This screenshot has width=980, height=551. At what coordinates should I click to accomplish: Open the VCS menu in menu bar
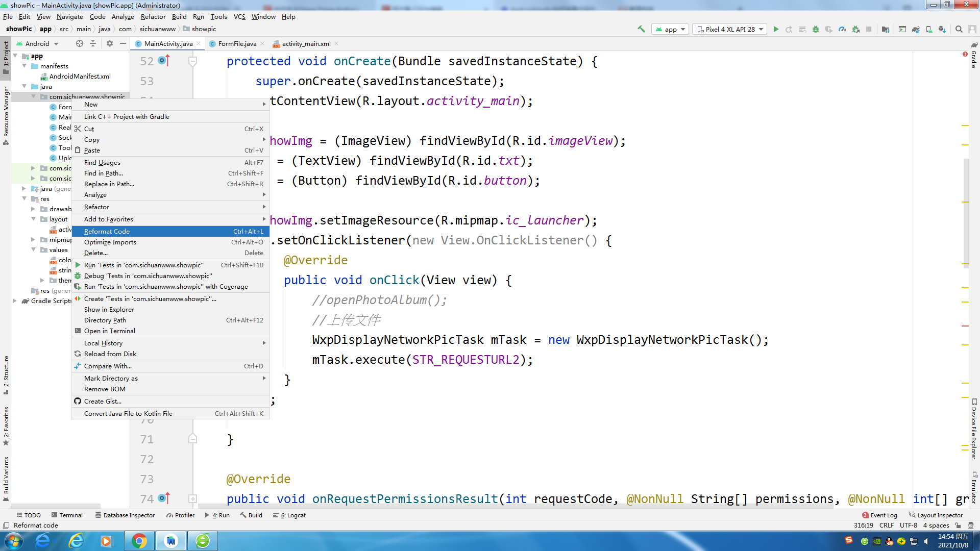[x=239, y=16]
